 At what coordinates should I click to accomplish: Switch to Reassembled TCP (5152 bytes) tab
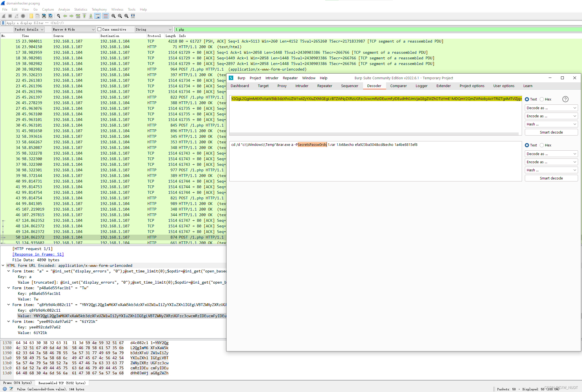(x=62, y=383)
